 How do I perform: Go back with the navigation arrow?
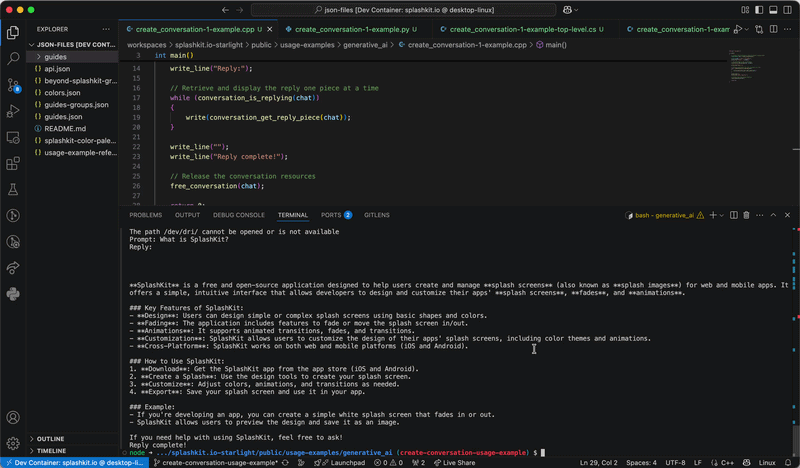225,10
